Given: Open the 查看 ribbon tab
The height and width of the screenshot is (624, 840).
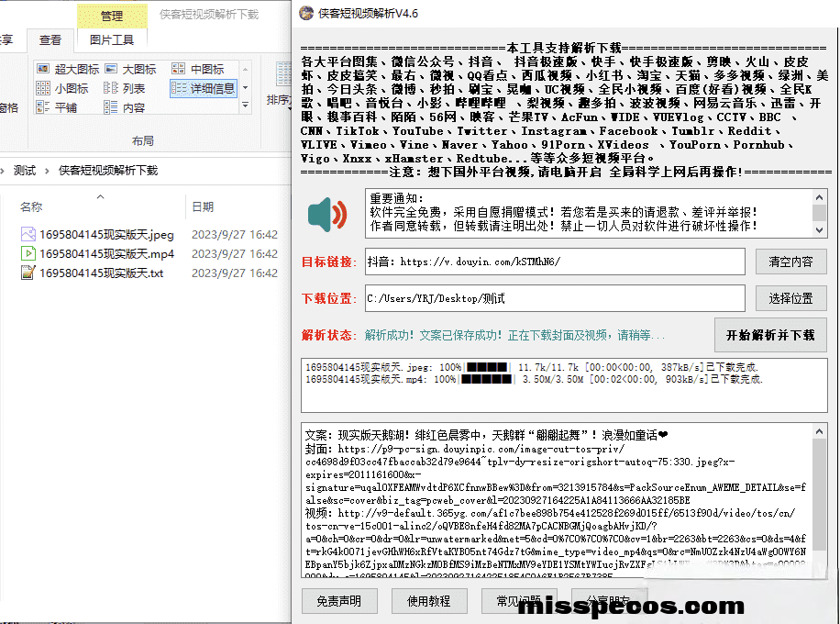Looking at the screenshot, I should coord(50,39).
